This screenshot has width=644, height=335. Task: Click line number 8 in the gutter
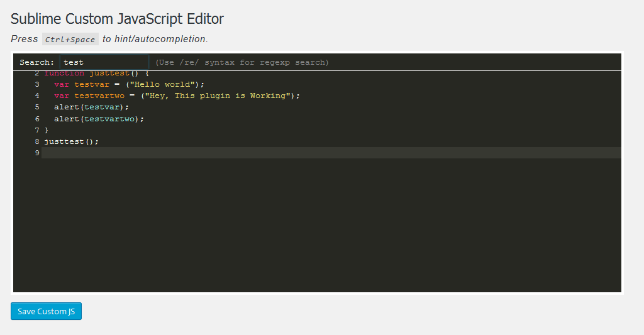37,141
